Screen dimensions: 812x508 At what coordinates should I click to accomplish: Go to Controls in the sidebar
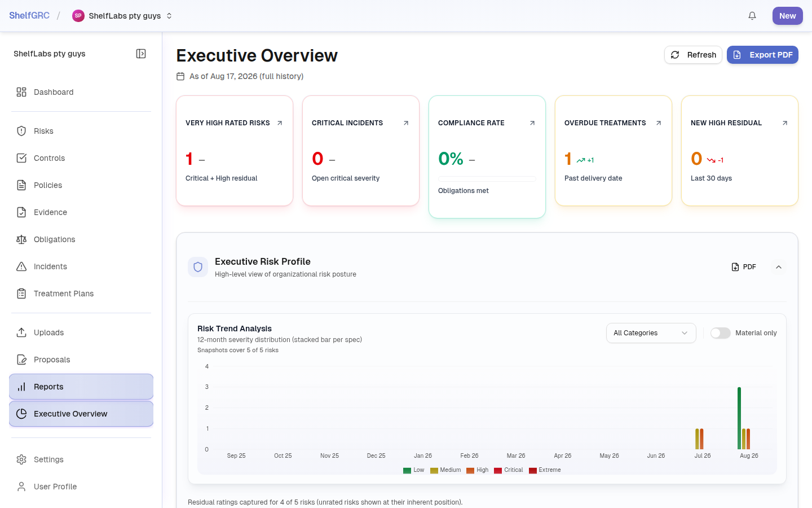click(x=81, y=158)
